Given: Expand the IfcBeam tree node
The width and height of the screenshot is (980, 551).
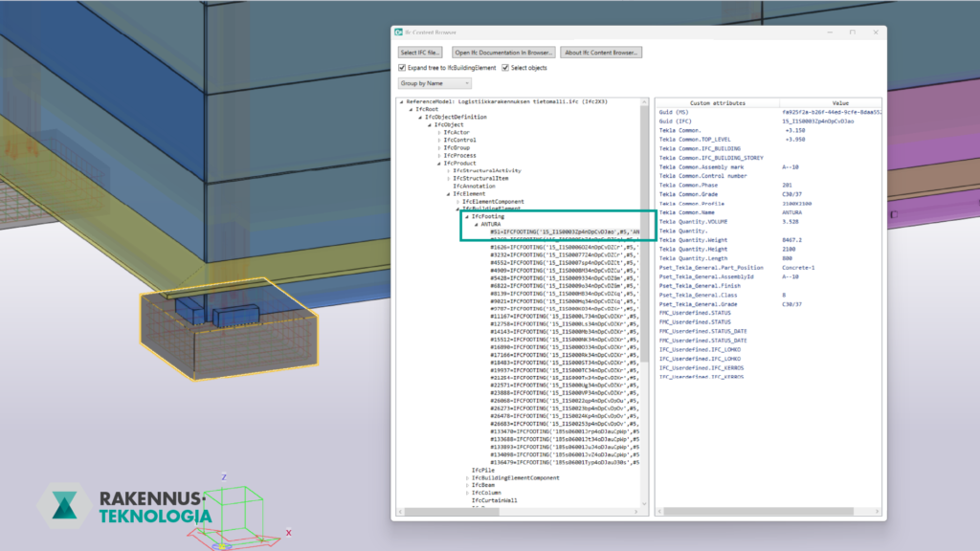Looking at the screenshot, I should pyautogui.click(x=466, y=485).
